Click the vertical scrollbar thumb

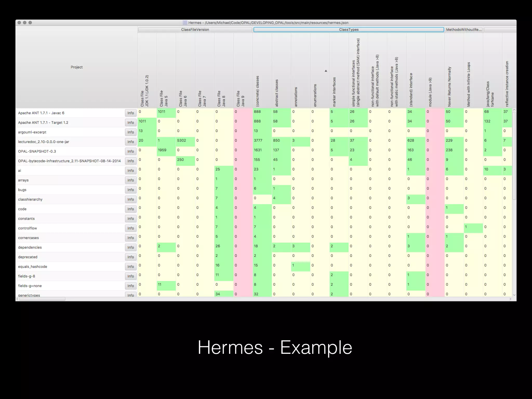(x=514, y=156)
